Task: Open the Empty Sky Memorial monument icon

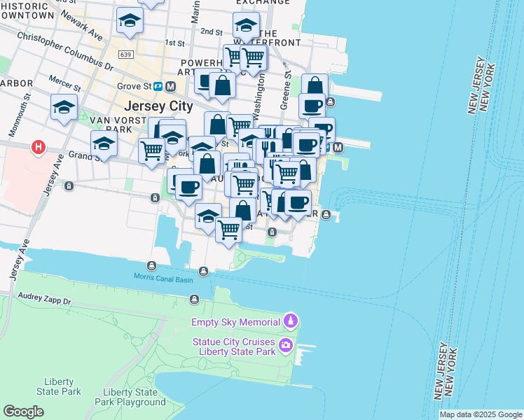Action: (291, 321)
